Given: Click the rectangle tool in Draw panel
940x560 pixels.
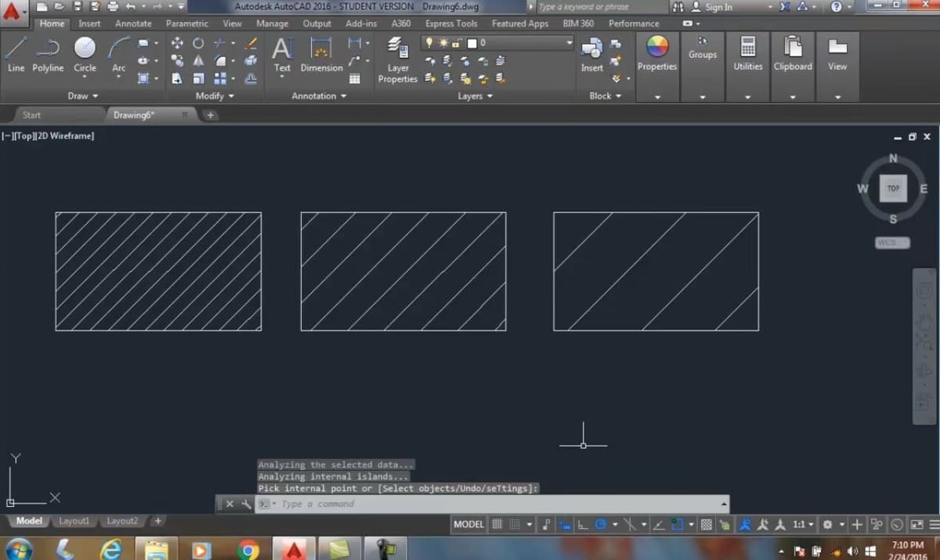Looking at the screenshot, I should click(143, 43).
